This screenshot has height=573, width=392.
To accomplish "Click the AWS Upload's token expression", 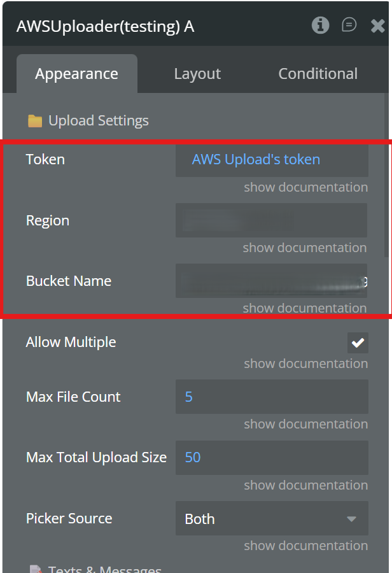I will point(256,159).
